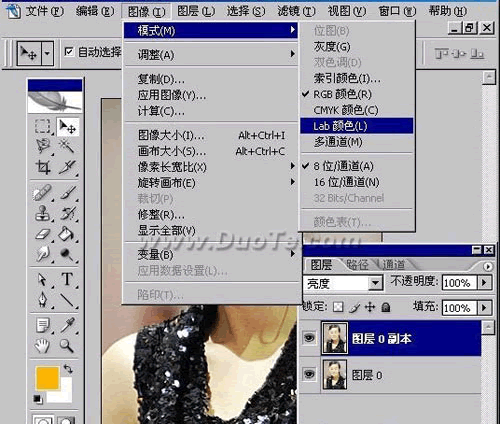500x424 pixels.
Task: Select the Crop tool
Action: click(x=43, y=167)
